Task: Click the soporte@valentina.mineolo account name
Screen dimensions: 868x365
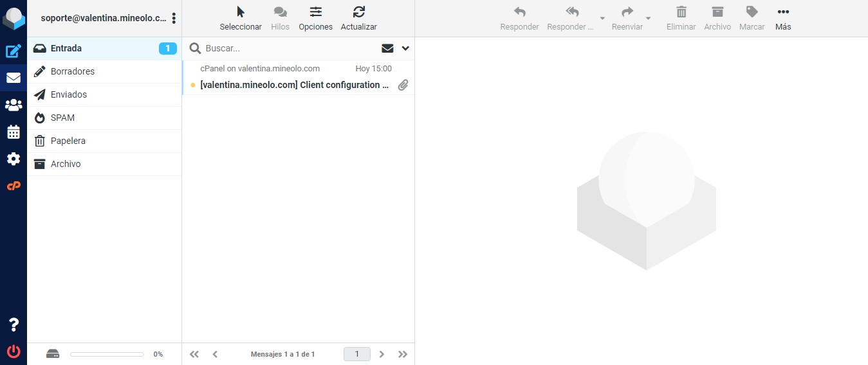Action: (x=104, y=18)
